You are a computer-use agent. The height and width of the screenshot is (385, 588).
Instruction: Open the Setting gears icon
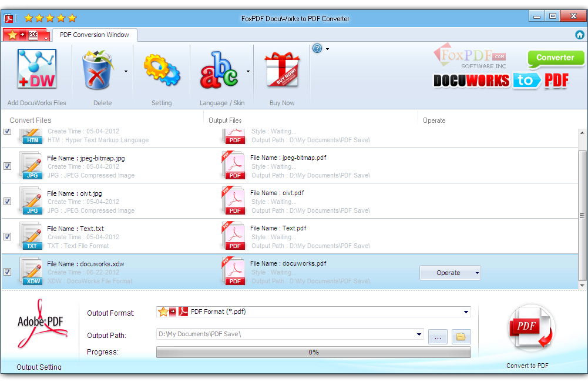point(162,70)
